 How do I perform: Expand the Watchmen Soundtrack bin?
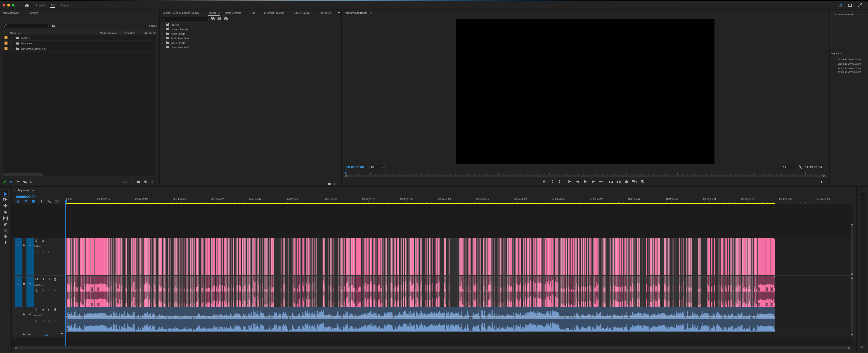(x=12, y=49)
